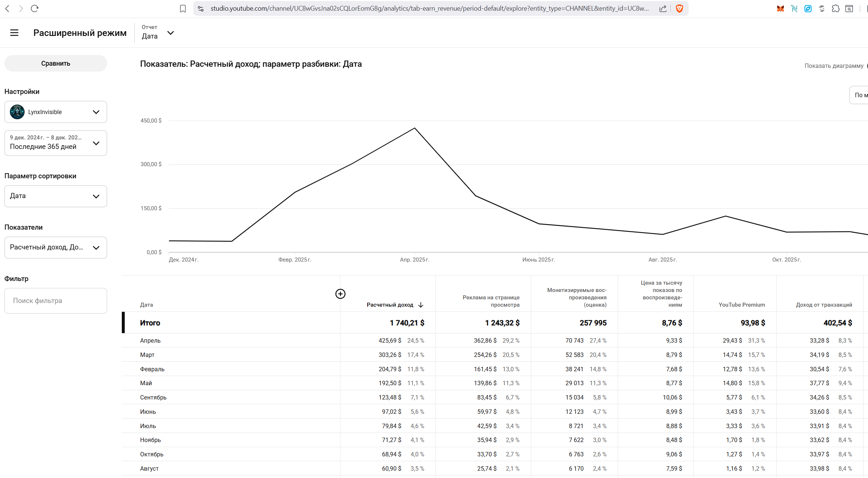The height and width of the screenshot is (478, 868).
Task: Open the Brave Shields lion icon
Action: (679, 8)
